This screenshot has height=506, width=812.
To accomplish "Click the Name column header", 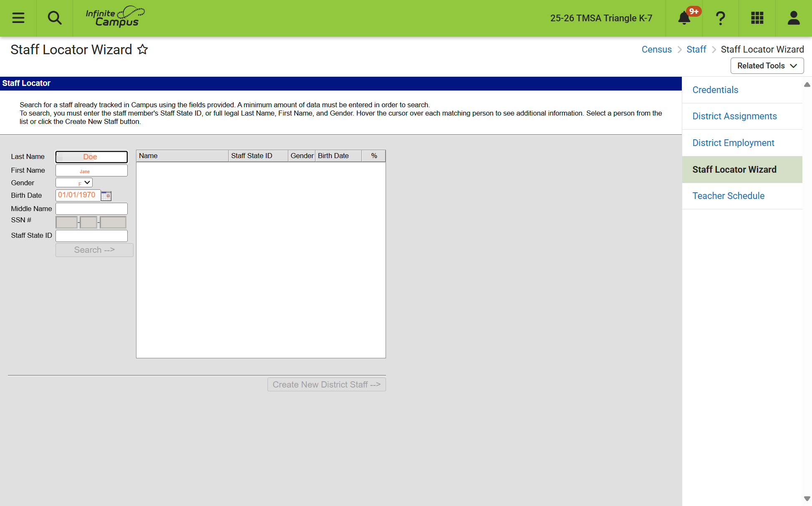I will (x=182, y=156).
